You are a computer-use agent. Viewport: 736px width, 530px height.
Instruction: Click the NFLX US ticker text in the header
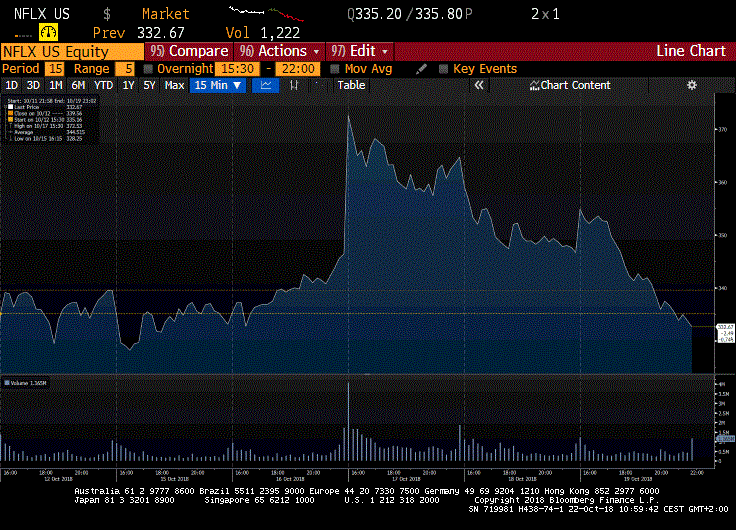point(42,14)
